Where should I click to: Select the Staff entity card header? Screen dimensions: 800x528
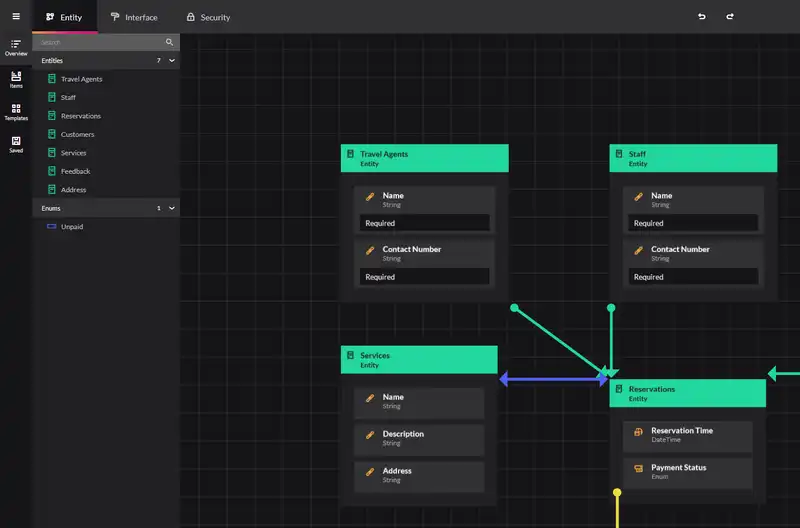pos(693,158)
